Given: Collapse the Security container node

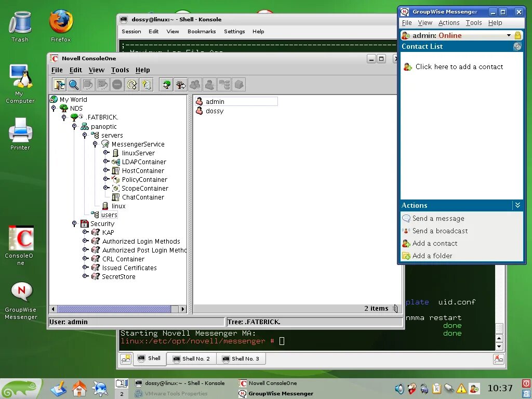Looking at the screenshot, I should pyautogui.click(x=74, y=223).
